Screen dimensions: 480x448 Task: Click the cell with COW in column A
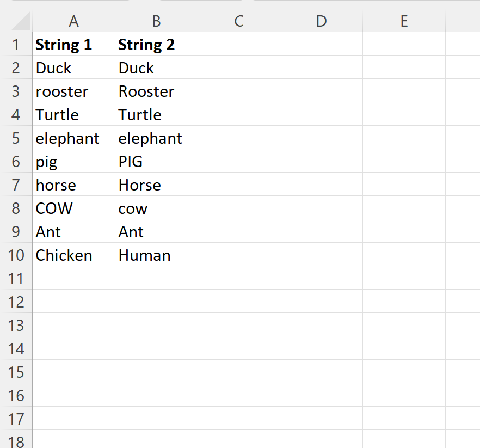pyautogui.click(x=73, y=208)
